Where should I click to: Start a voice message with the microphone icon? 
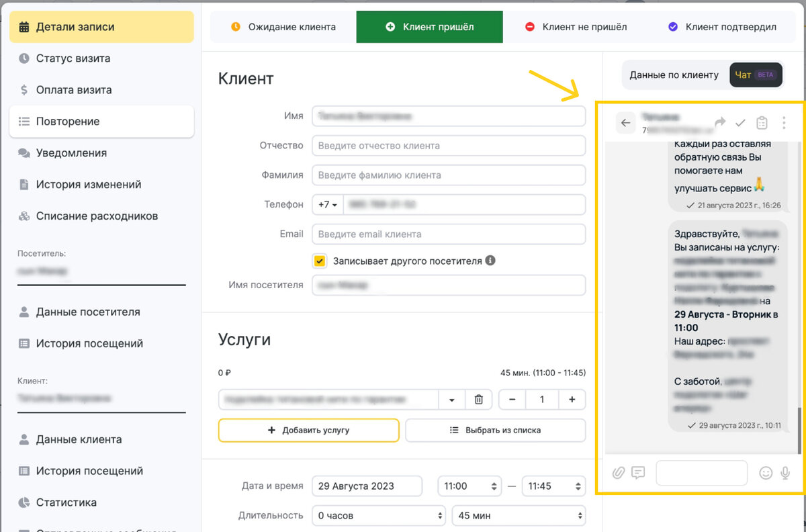(x=785, y=473)
